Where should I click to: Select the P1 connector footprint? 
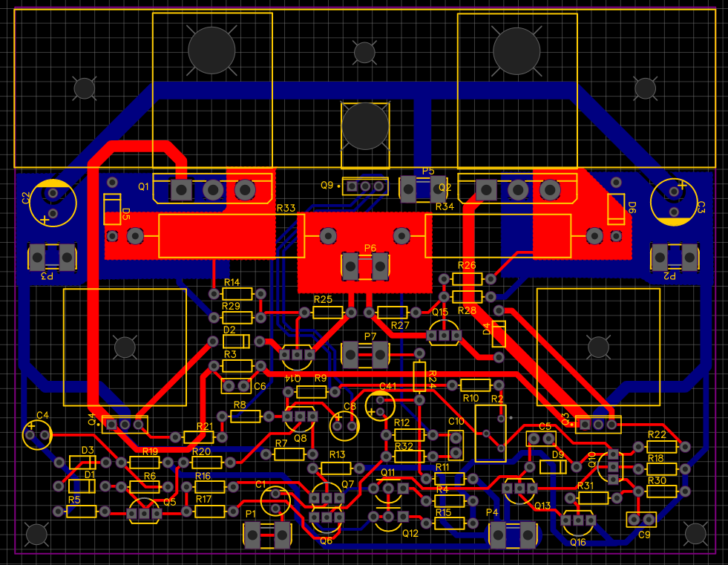267,535
